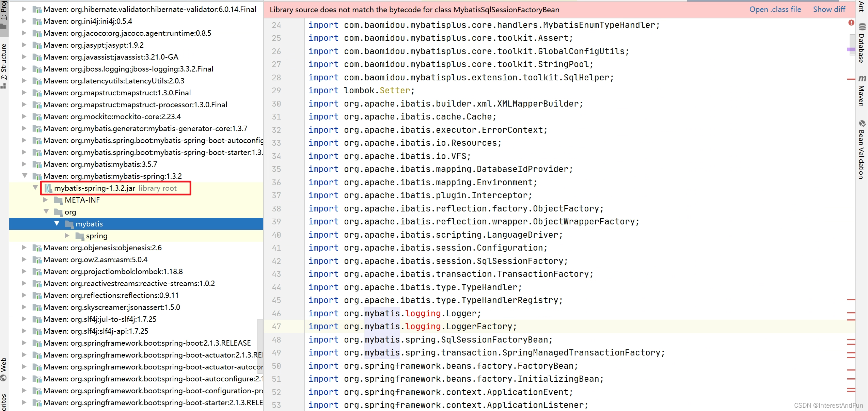Click the spring-boot 2.1.3 library icon
This screenshot has width=868, height=411.
coord(37,343)
